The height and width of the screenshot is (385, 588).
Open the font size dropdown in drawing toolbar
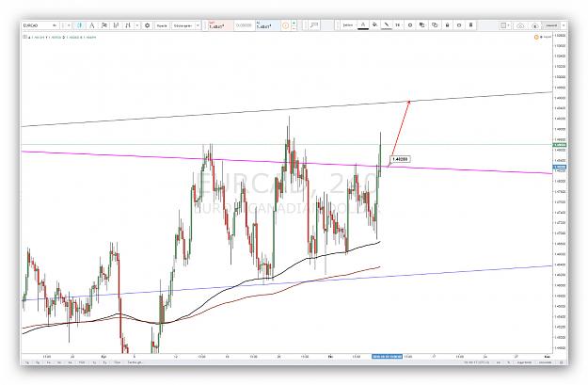398,25
